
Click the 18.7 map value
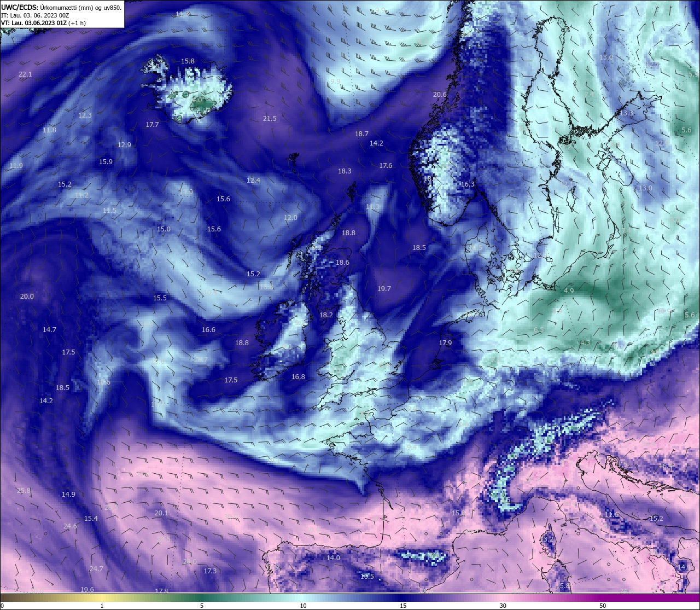point(361,133)
